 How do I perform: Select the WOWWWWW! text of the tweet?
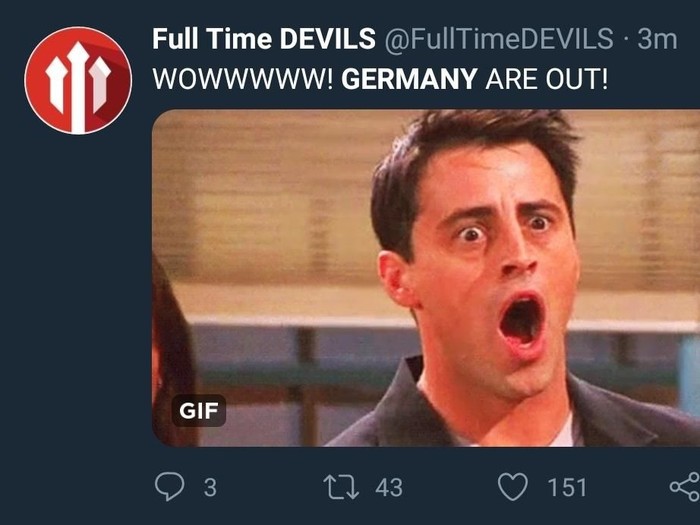(x=243, y=79)
